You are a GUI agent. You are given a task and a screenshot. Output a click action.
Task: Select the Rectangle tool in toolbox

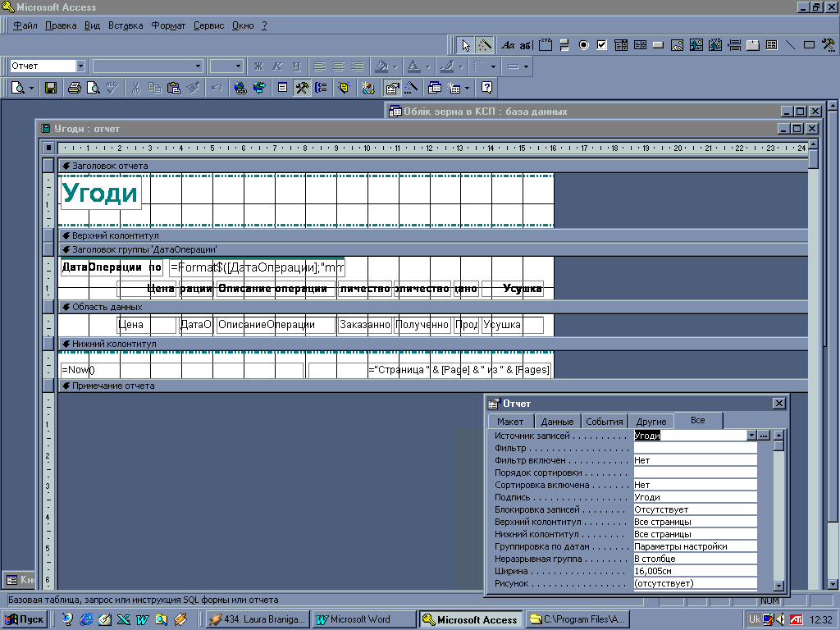pos(809,45)
